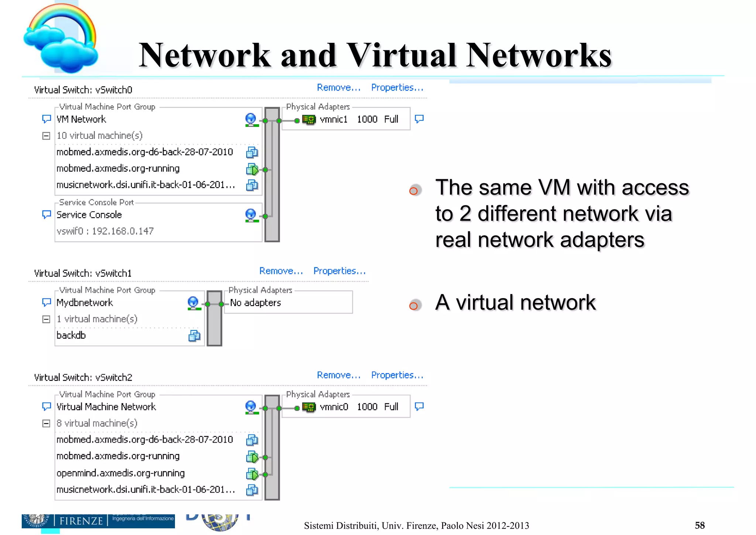The image size is (756, 535).
Task: Click the Virtual Machine Network speech bubble icon
Action: pyautogui.click(x=47, y=406)
